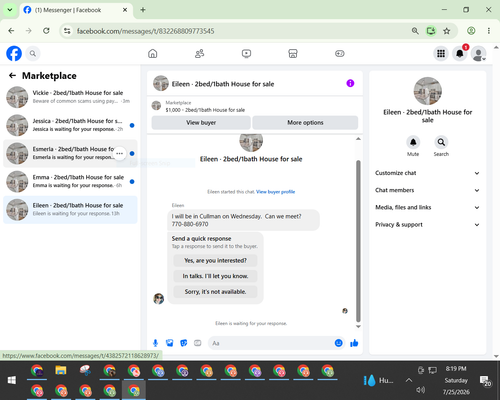The width and height of the screenshot is (500, 400).
Task: Open Esmerla's House for sale conversation
Action: pyautogui.click(x=70, y=153)
